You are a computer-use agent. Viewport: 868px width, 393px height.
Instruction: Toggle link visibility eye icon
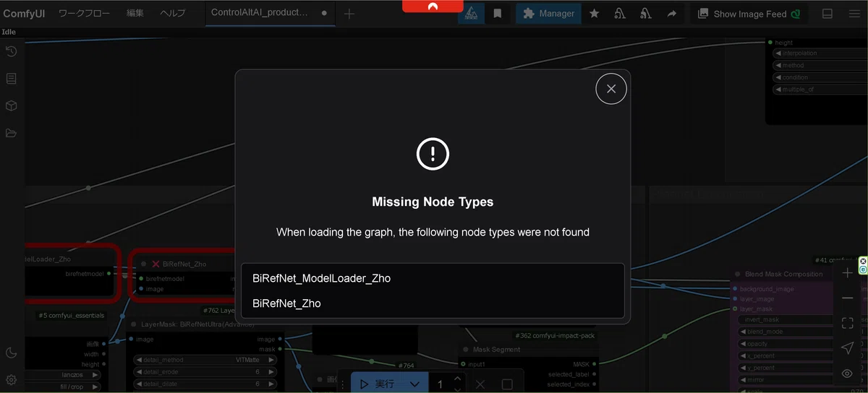848,373
